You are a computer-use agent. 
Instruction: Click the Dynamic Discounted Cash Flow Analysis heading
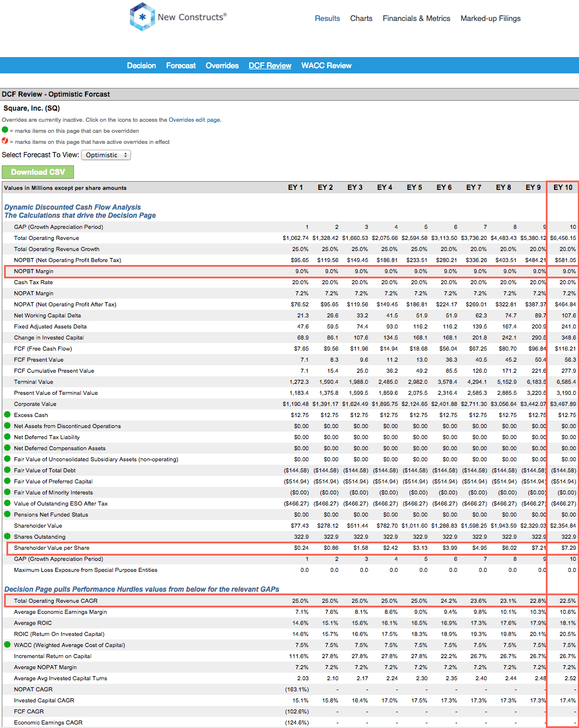click(x=73, y=207)
